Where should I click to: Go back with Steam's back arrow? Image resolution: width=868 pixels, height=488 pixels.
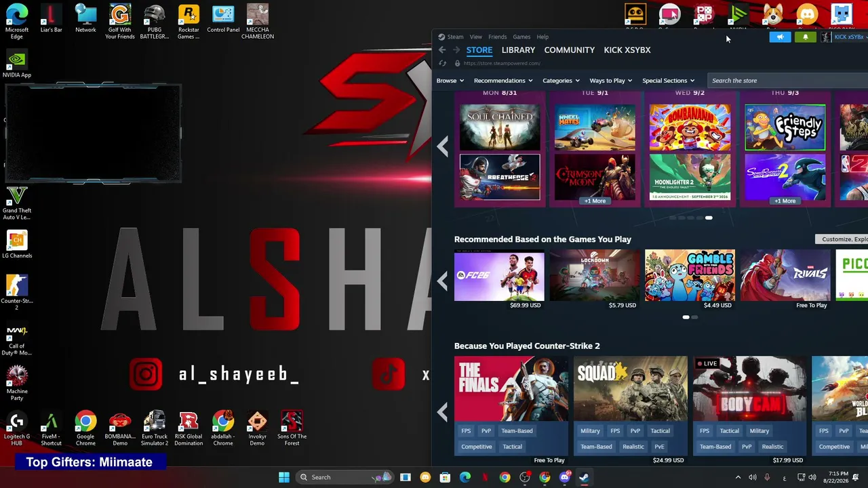pyautogui.click(x=442, y=50)
